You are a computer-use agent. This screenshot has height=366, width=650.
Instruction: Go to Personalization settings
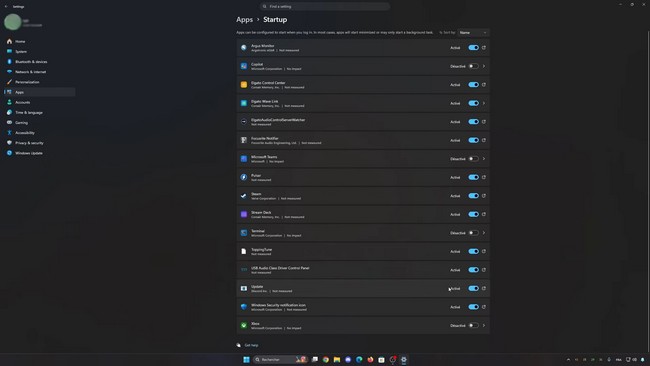tap(39, 82)
